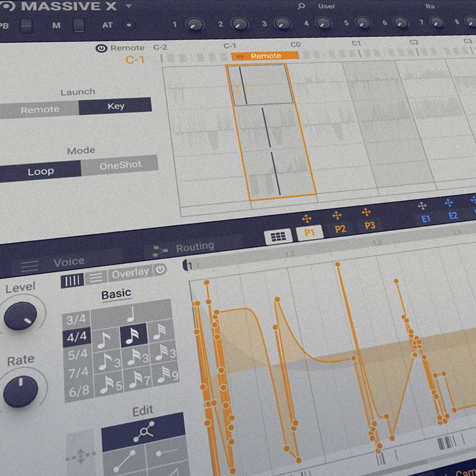
Task: Click the Overlay button
Action: click(130, 273)
